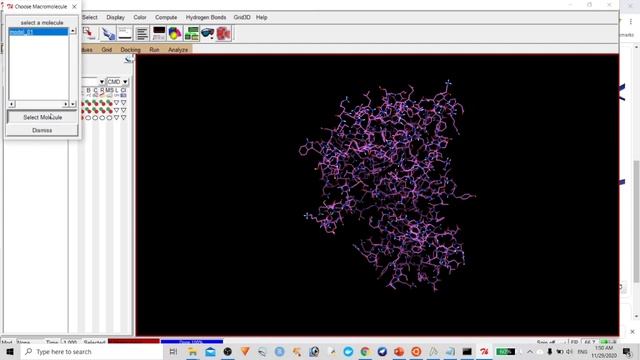Viewport: 640px width, 360px height.
Task: Click the blue hand pointer toolbar icon
Action: click(x=108, y=33)
